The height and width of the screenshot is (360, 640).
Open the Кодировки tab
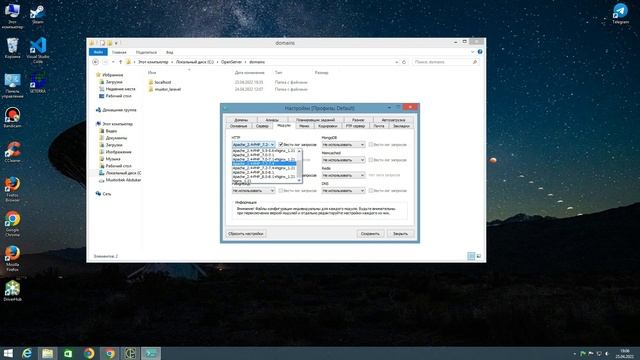(328, 126)
